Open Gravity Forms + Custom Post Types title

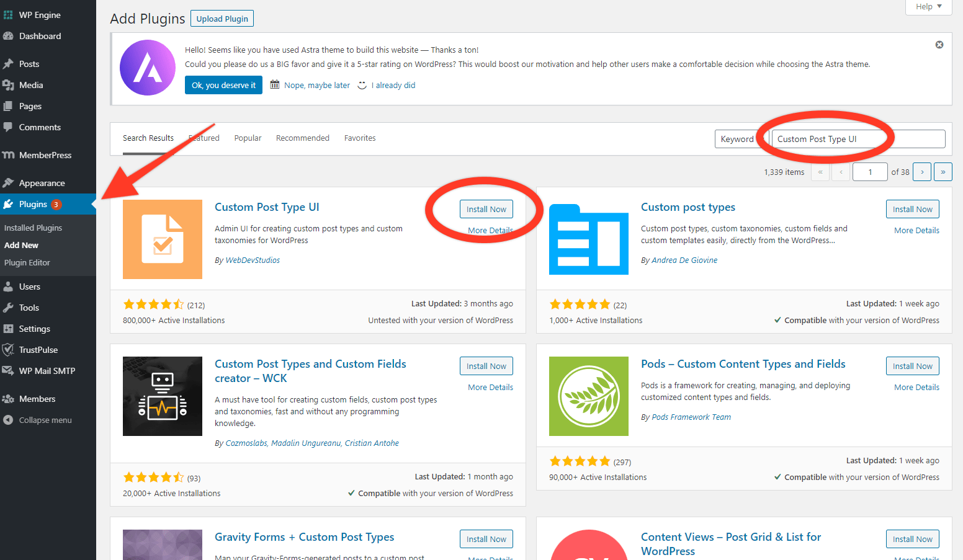(305, 537)
